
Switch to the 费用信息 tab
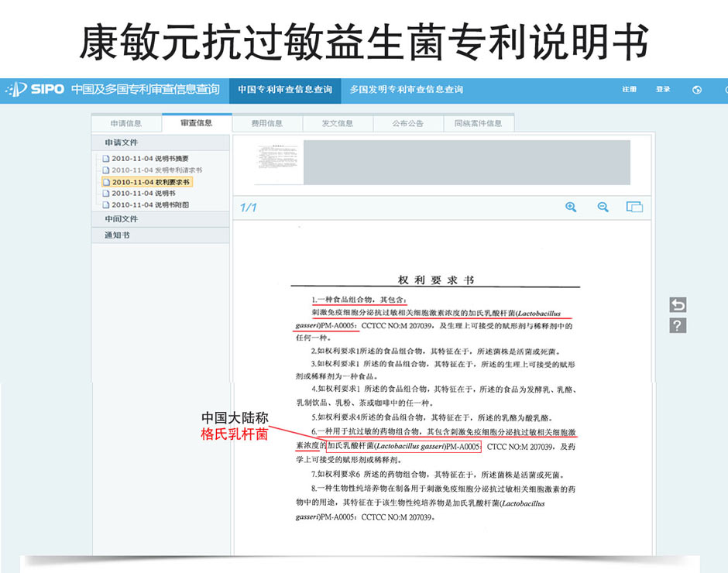(267, 124)
